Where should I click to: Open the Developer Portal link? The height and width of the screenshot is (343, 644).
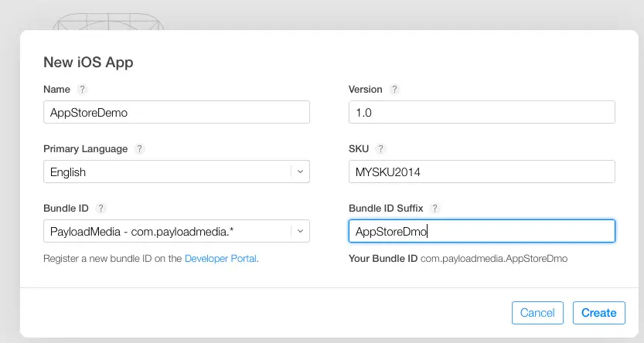point(220,259)
